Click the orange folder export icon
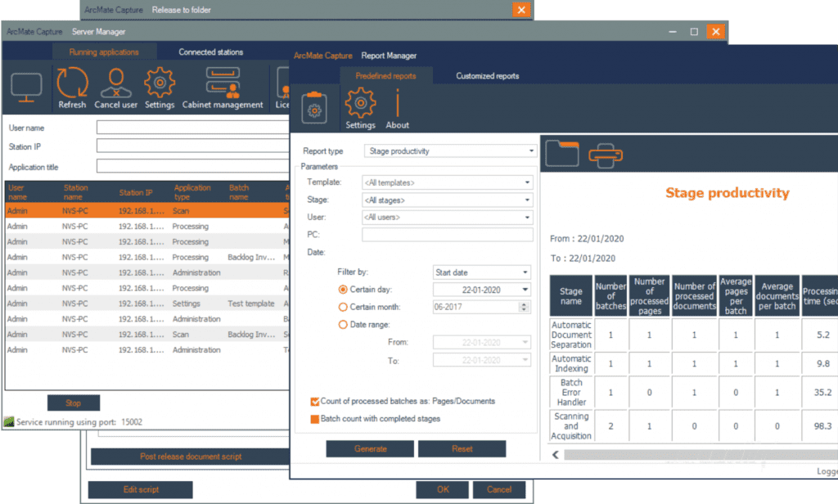This screenshot has width=838, height=504. 561,153
